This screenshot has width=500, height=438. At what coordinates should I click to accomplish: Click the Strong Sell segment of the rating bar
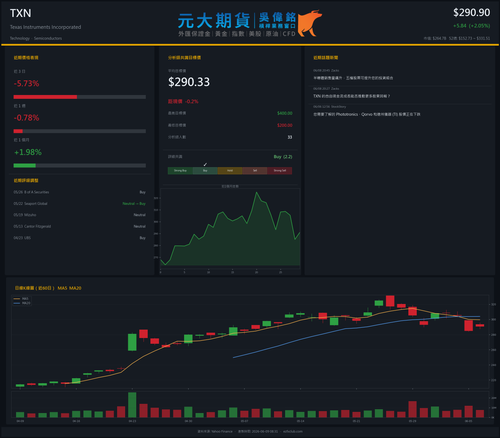(x=280, y=171)
